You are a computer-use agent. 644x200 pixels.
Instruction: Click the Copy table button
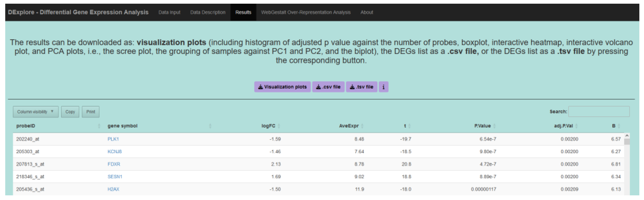[70, 112]
